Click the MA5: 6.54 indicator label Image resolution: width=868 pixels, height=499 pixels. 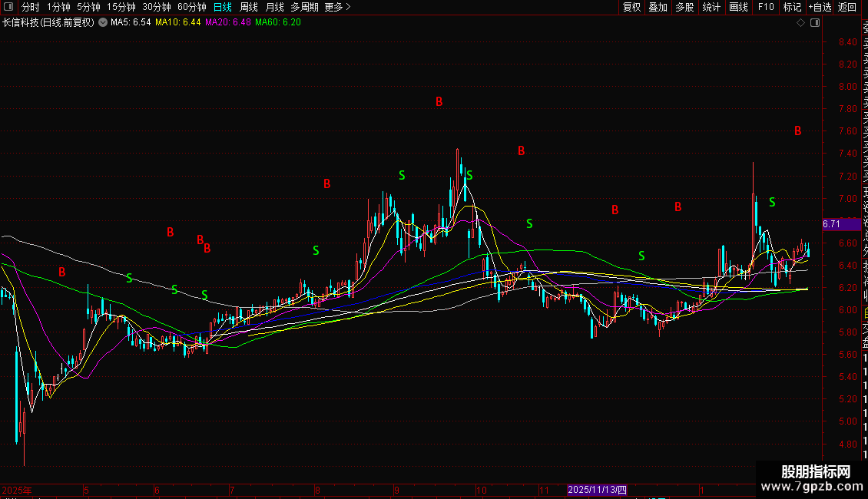pyautogui.click(x=131, y=23)
